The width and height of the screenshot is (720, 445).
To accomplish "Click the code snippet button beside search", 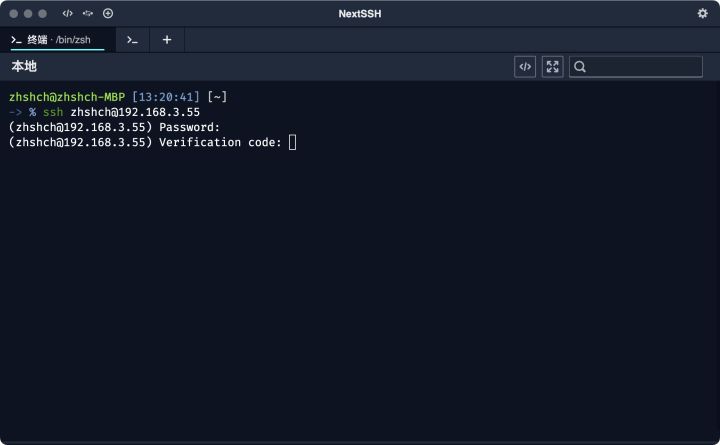I will tap(525, 67).
